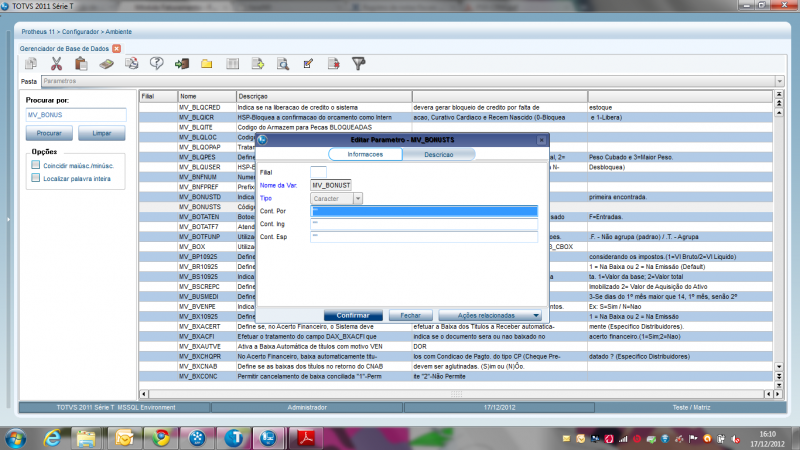Open Adobe Reader from taskbar
This screenshot has height=450, width=800.
pyautogui.click(x=306, y=438)
